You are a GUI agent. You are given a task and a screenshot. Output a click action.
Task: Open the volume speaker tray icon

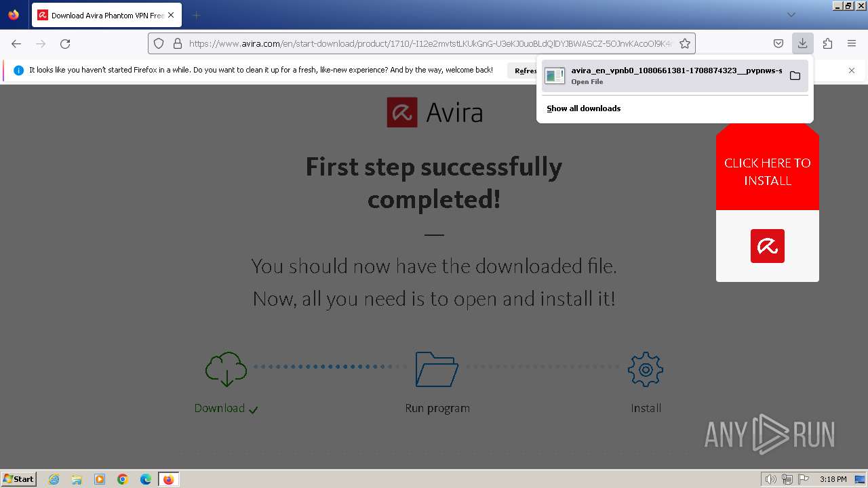[x=770, y=479]
